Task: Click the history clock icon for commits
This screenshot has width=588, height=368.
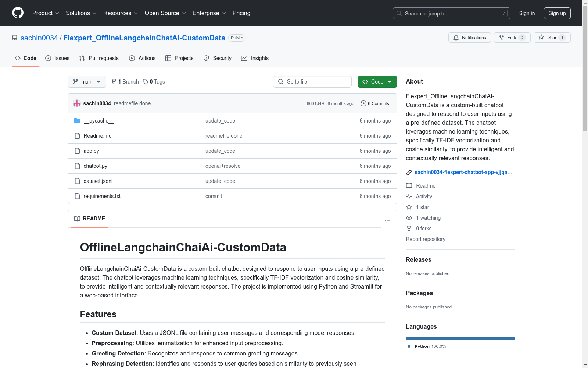Action: pos(363,103)
